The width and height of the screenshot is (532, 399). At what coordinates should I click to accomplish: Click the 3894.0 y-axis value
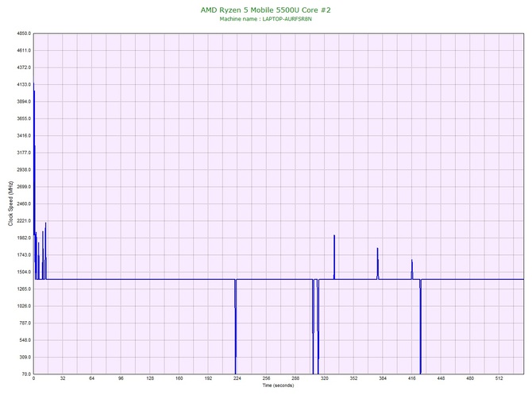pos(24,102)
